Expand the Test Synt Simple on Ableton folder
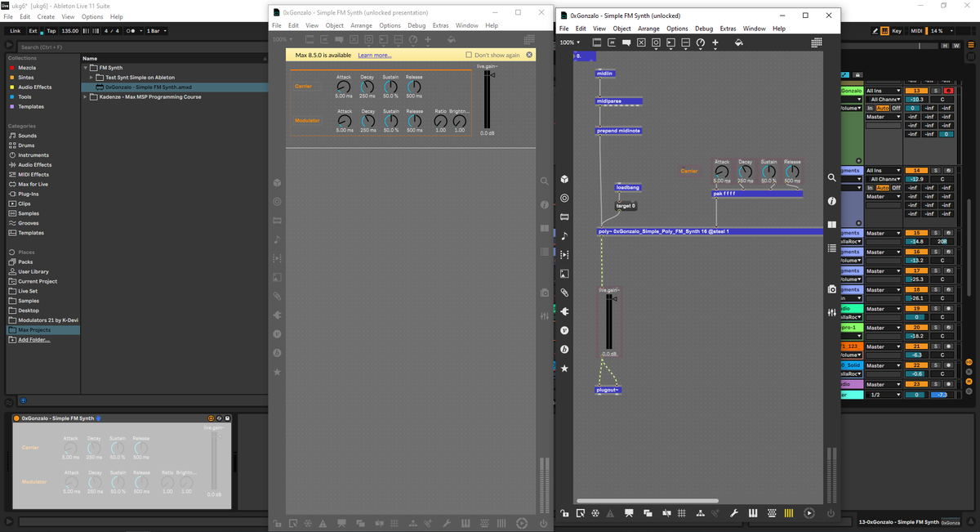980x532 pixels. (x=92, y=77)
